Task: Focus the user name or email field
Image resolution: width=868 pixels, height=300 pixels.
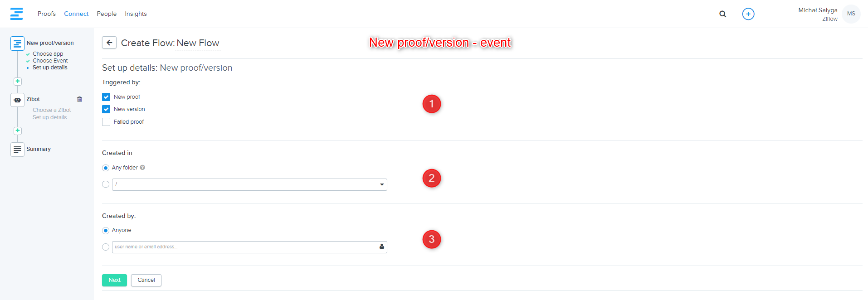Action: [x=245, y=247]
